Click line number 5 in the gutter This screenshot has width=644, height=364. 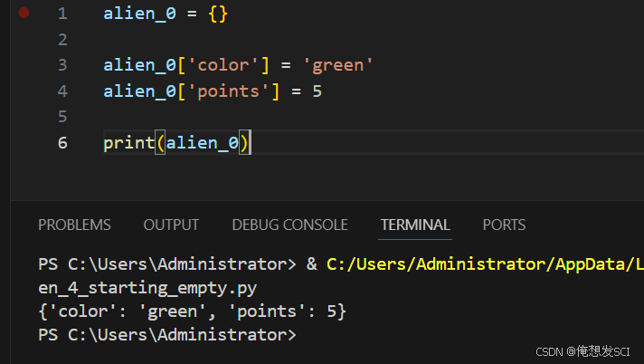62,117
